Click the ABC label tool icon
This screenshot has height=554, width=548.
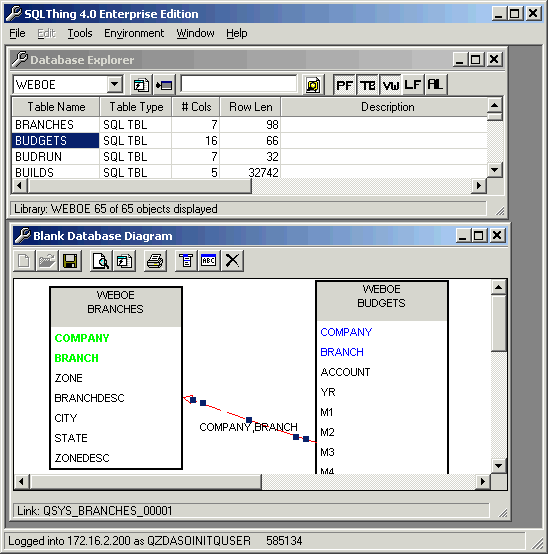209,261
